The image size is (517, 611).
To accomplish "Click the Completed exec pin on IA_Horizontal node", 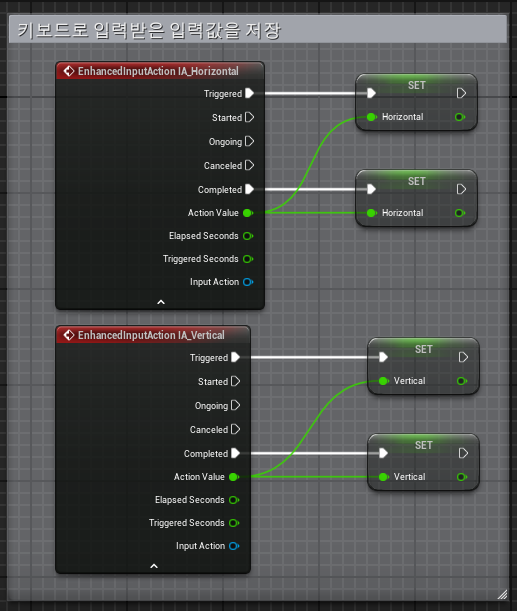I will point(250,189).
